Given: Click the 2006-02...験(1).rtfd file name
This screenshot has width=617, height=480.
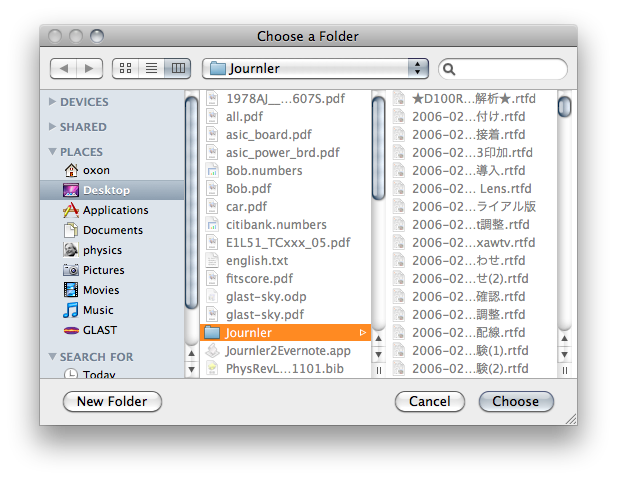Looking at the screenshot, I should (470, 351).
